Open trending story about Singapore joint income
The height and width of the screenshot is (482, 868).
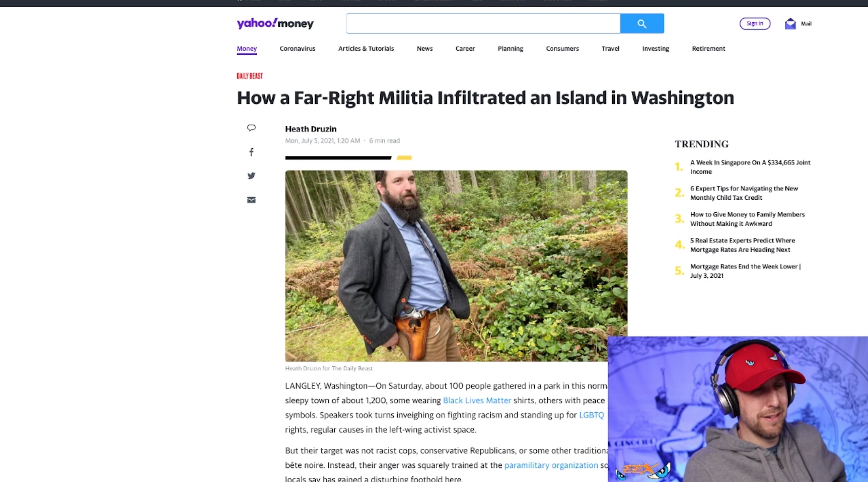[x=750, y=167]
